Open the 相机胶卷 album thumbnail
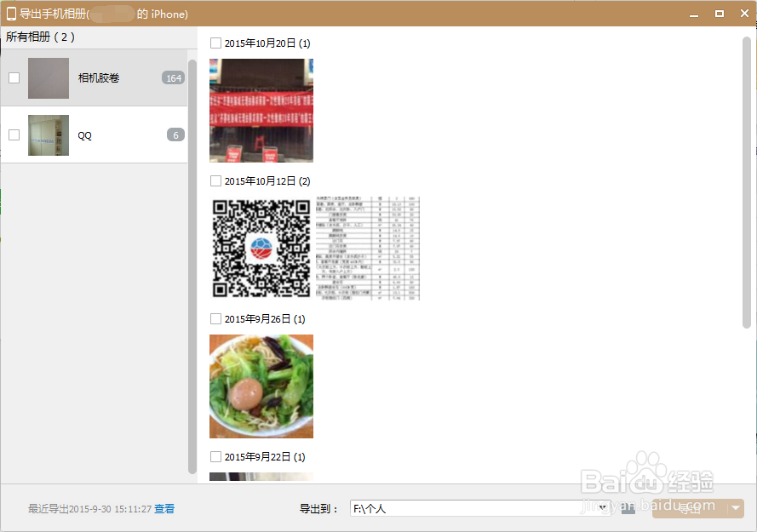Viewport: 757px width, 532px height. 49,77
